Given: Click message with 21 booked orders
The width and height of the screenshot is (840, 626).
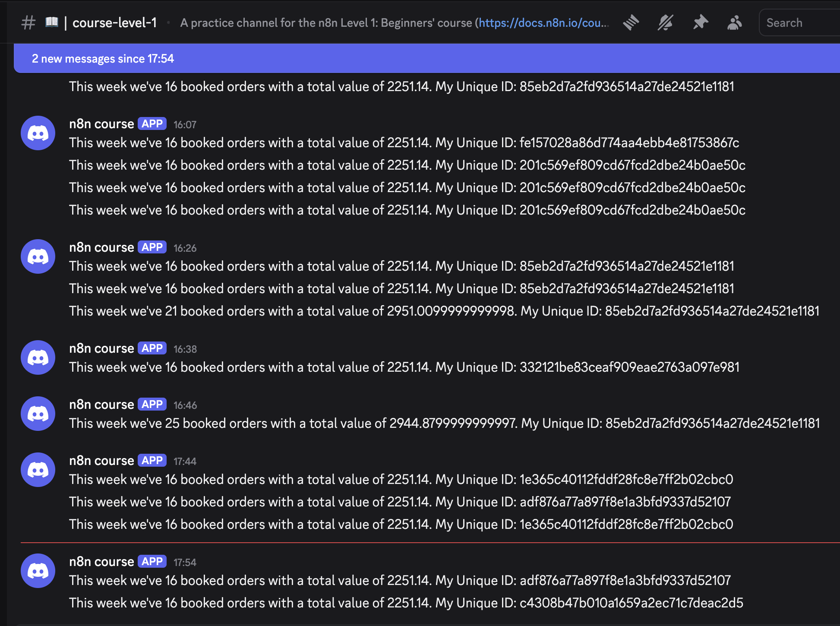Looking at the screenshot, I should pos(444,311).
